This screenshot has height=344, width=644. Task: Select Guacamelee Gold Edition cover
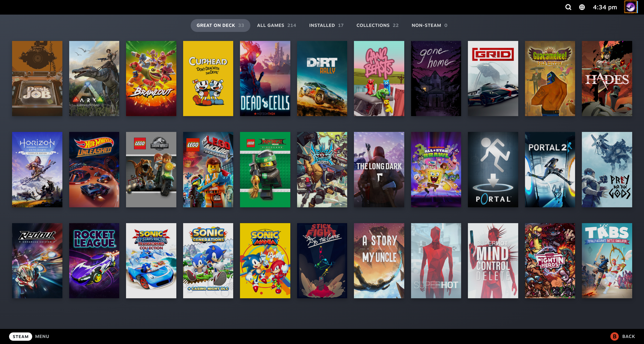tap(550, 78)
